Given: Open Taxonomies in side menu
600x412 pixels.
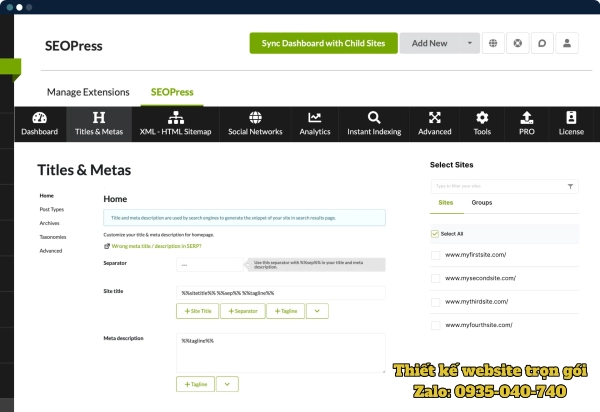Looking at the screenshot, I should [x=53, y=237].
